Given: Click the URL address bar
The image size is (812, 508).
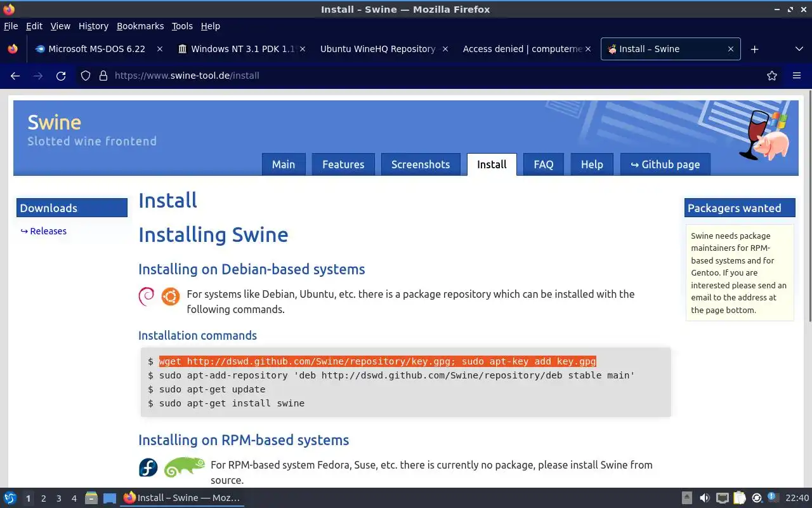Looking at the screenshot, I should [x=431, y=76].
